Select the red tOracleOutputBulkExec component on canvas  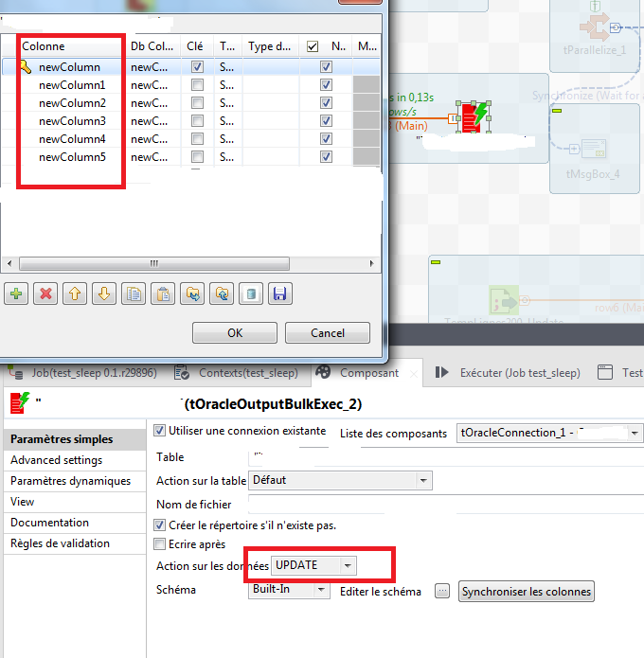[474, 117]
